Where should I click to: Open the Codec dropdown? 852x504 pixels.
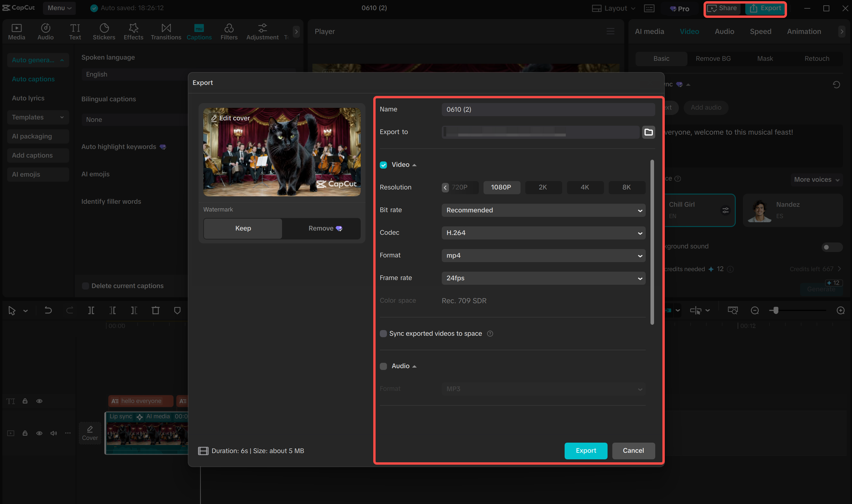(x=543, y=233)
